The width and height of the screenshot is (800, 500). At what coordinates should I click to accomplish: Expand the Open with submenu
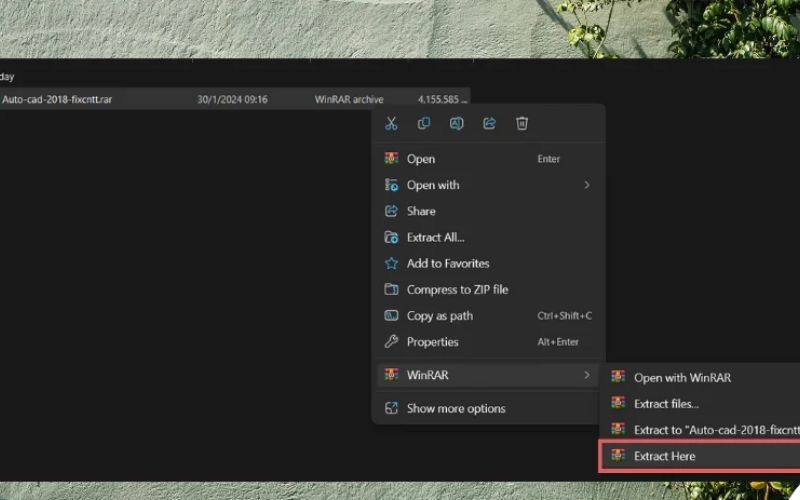pyautogui.click(x=488, y=185)
